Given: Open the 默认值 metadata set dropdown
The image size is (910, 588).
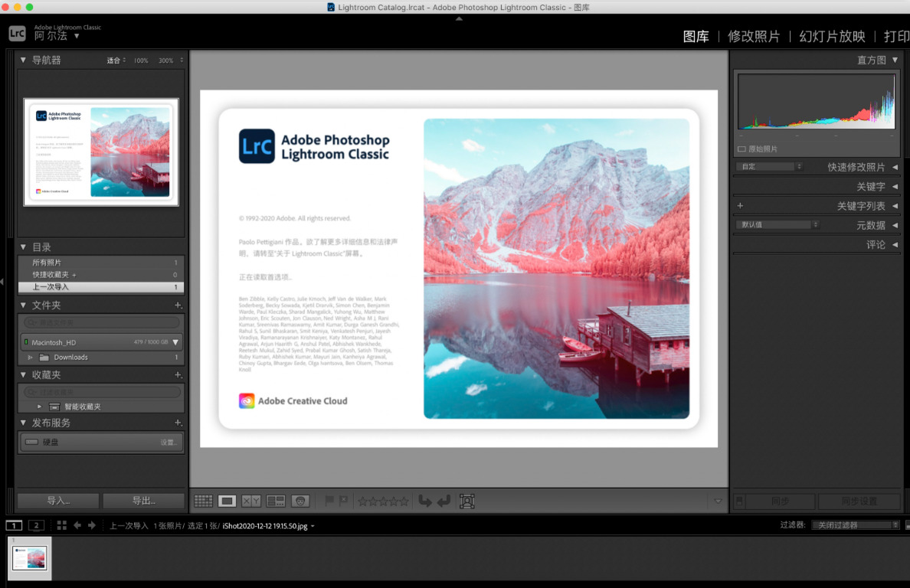Looking at the screenshot, I should coord(777,224).
